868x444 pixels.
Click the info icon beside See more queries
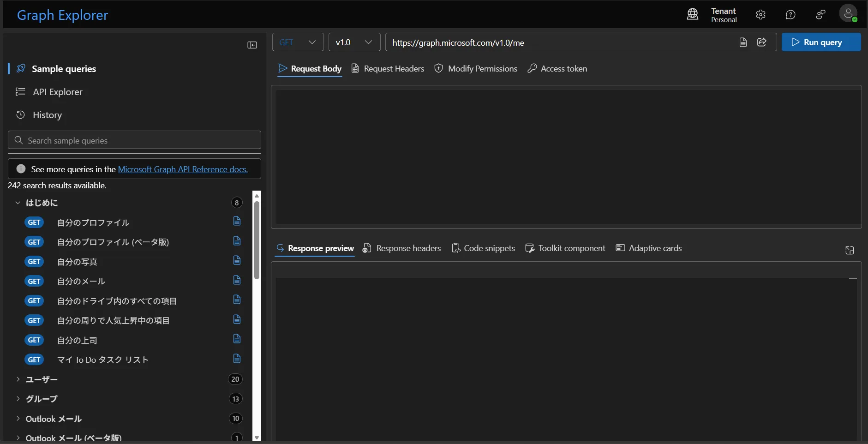[21, 169]
